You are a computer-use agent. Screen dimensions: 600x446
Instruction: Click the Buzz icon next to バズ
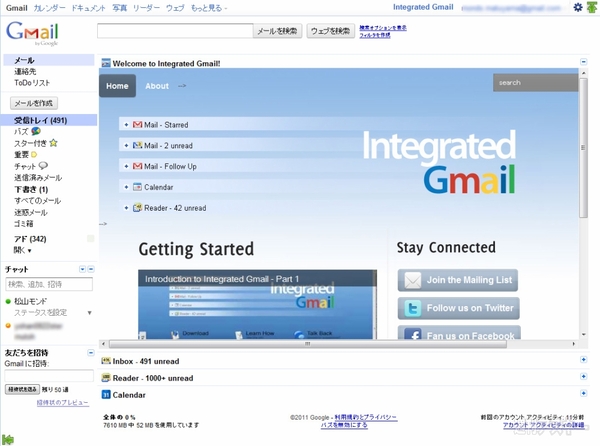[x=36, y=131]
